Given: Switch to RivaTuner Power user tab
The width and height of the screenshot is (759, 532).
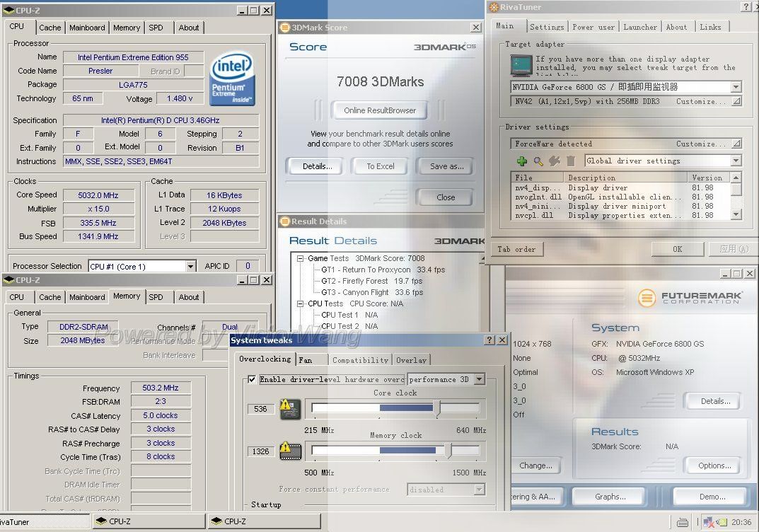Looking at the screenshot, I should [593, 27].
